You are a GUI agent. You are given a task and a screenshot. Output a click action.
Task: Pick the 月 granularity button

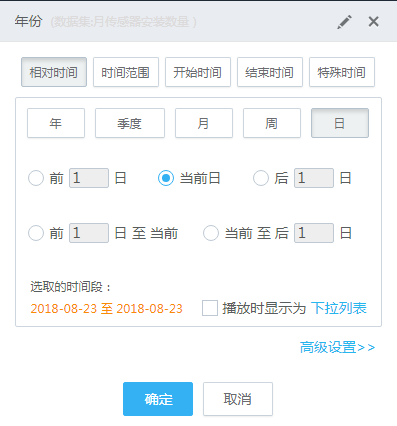point(204,123)
